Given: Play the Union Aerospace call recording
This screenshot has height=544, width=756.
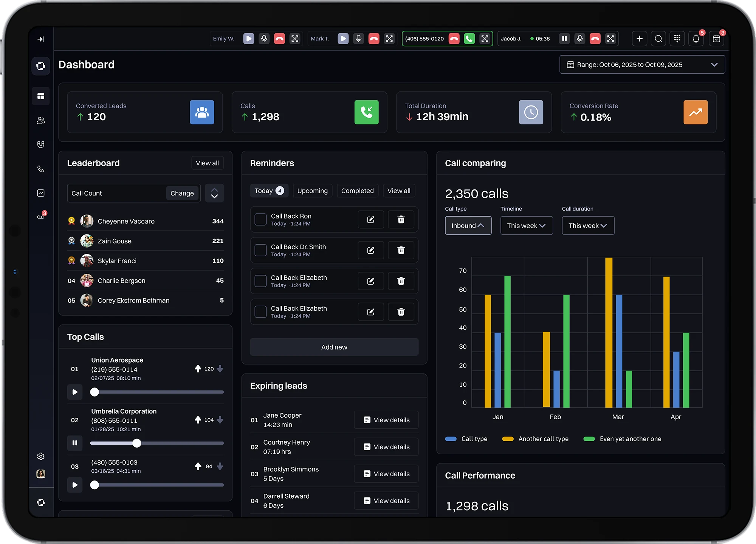Looking at the screenshot, I should (x=75, y=392).
